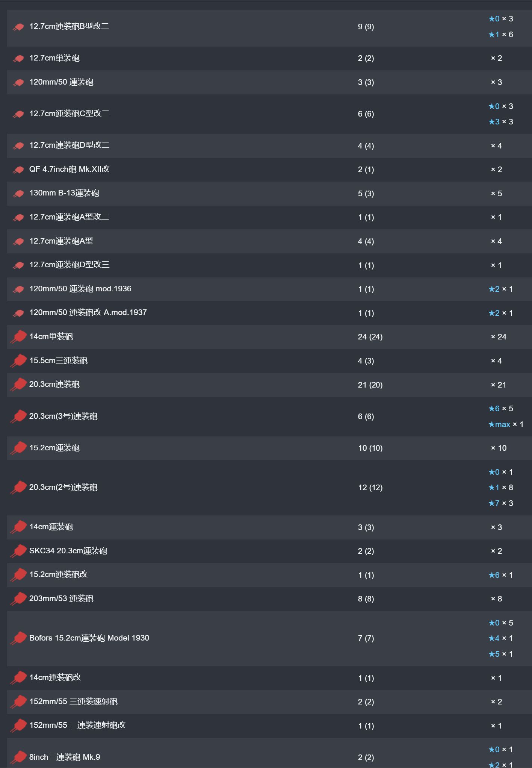Image resolution: width=532 pixels, height=768 pixels.
Task: Select the 12.7cm連装砲B型改二 equipment name
Action: (69, 26)
